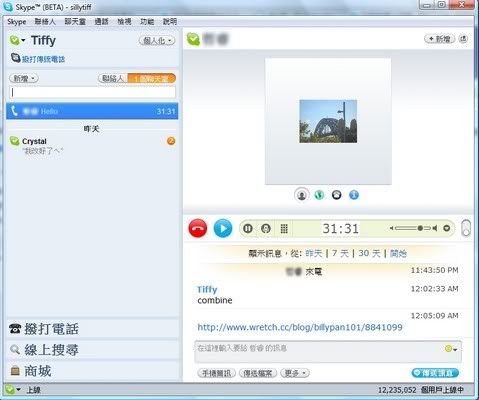Viewport: 479px width, 400px height.
Task: Click the dark round icon under the avatar
Action: [x=337, y=195]
